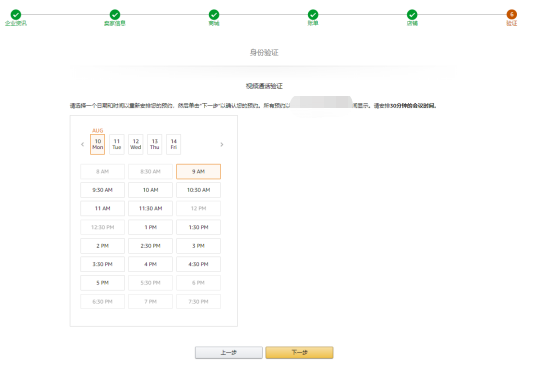
Task: Choose the 9 AM time slot
Action: pos(199,171)
